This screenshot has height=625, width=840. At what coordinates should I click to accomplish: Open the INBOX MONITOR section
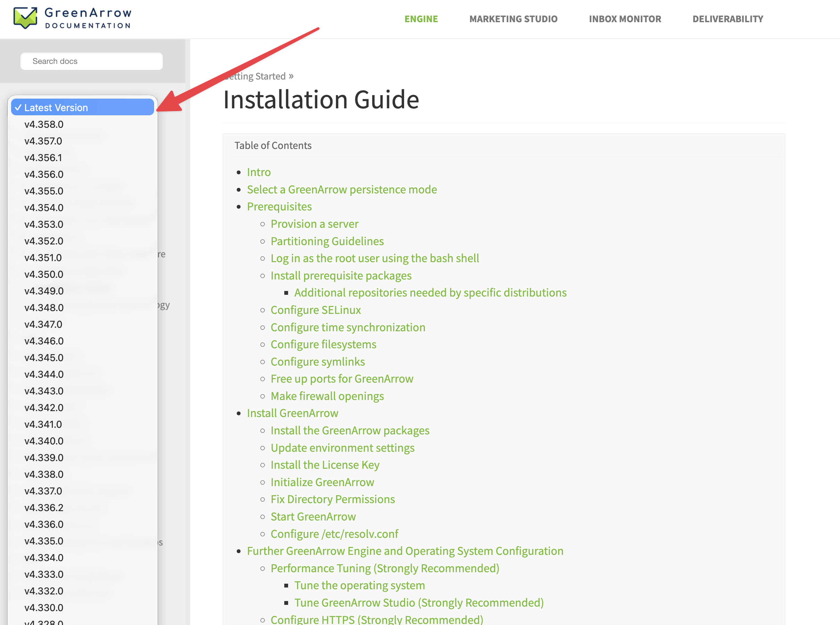(x=625, y=19)
